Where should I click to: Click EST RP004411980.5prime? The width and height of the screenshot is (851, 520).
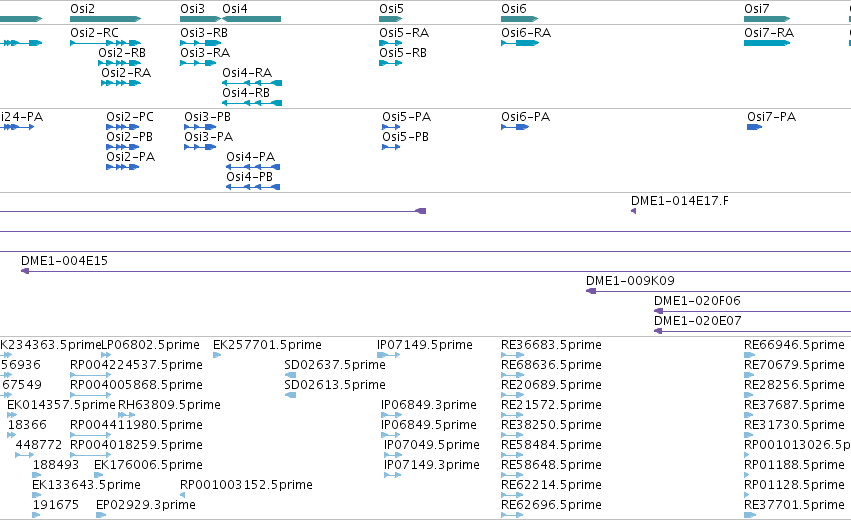[x=91, y=435]
